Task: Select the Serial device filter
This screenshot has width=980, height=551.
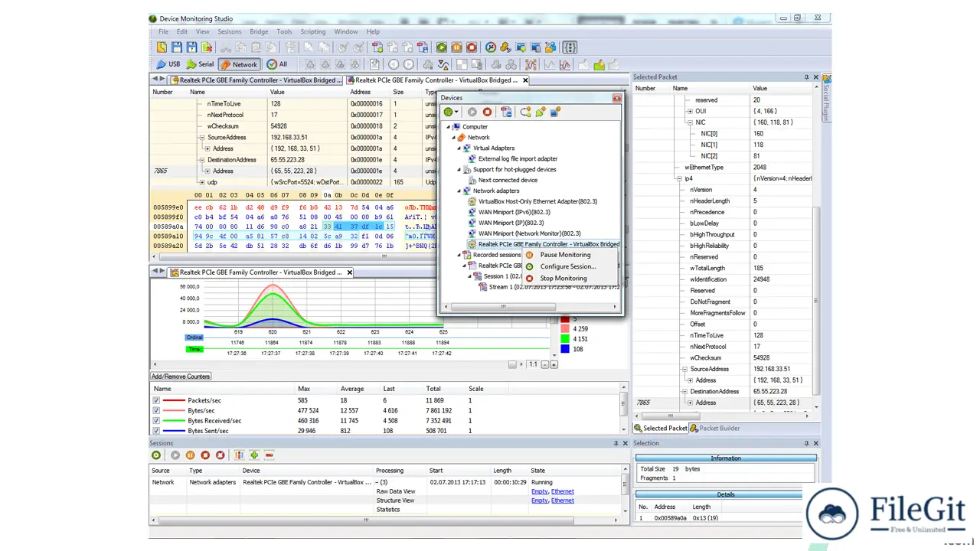Action: [x=201, y=64]
